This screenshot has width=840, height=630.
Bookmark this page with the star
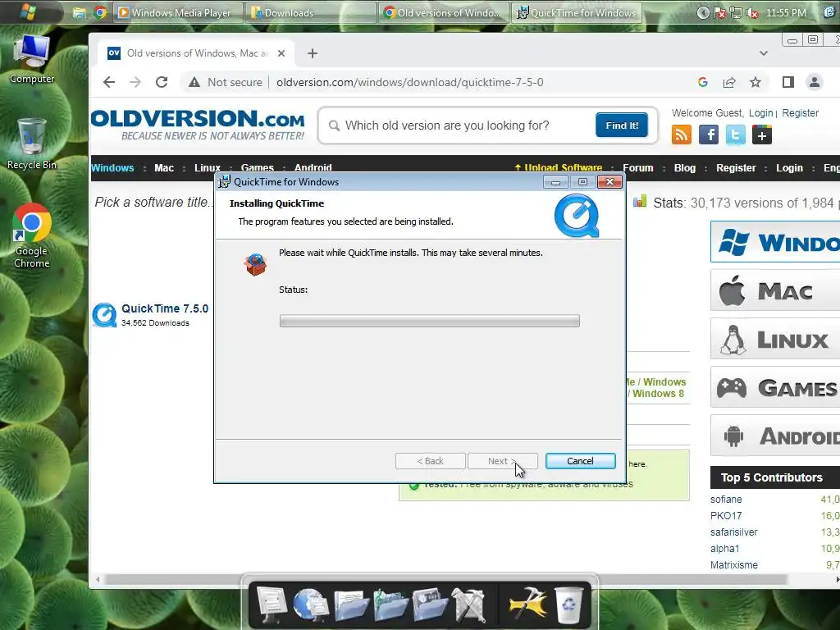(756, 82)
